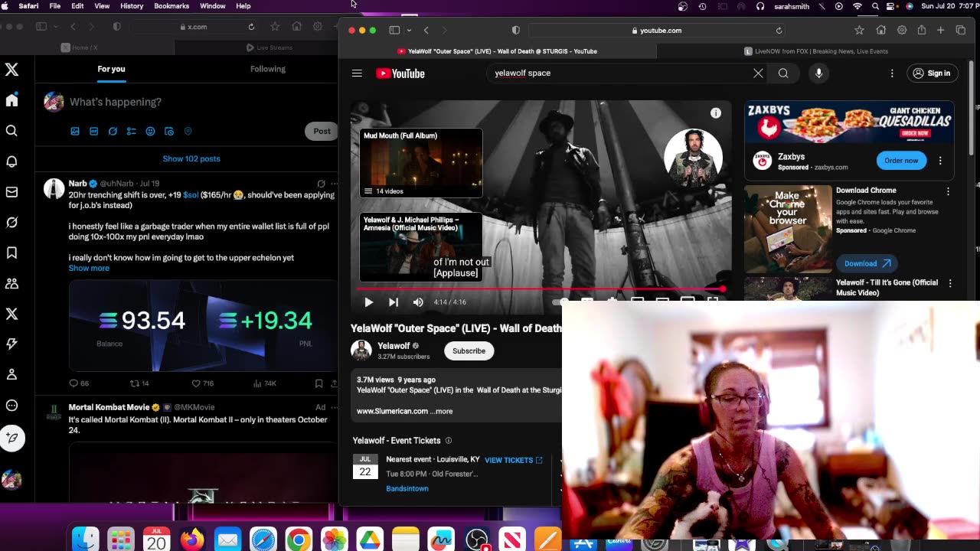Open tab group dropdown in the YouTube window
The width and height of the screenshot is (980, 551).
[x=409, y=31]
